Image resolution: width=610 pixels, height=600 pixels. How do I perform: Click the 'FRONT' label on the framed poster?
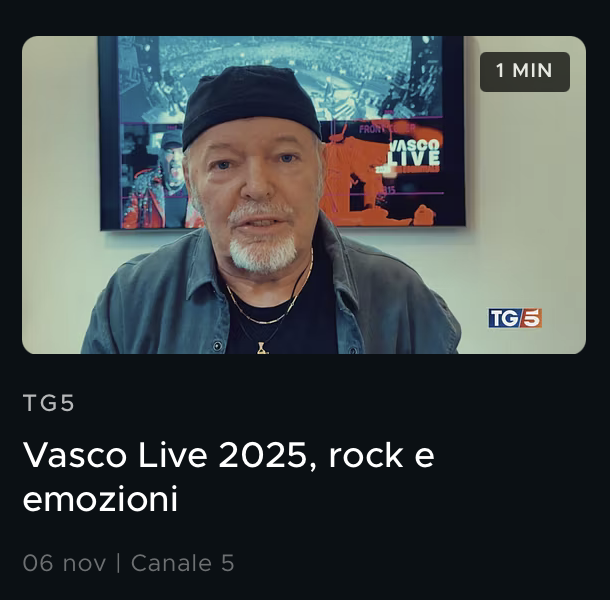coord(371,129)
